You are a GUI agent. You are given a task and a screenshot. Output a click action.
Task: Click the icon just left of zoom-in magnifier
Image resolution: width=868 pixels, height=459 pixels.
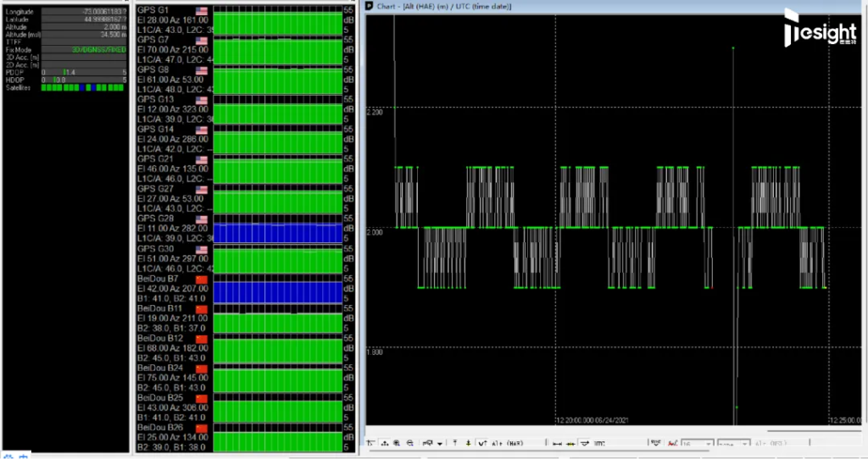click(385, 443)
